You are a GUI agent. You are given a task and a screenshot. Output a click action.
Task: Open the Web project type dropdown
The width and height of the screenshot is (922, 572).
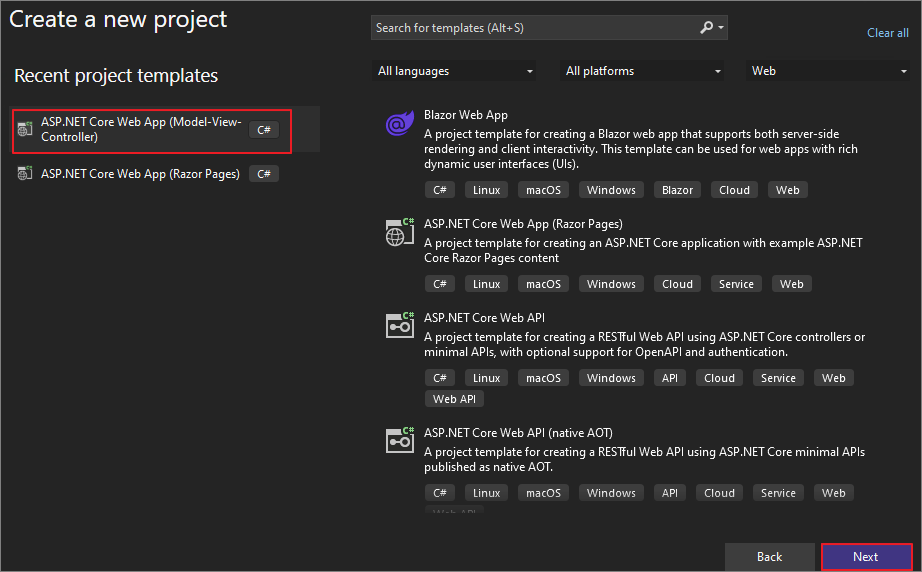click(x=828, y=71)
